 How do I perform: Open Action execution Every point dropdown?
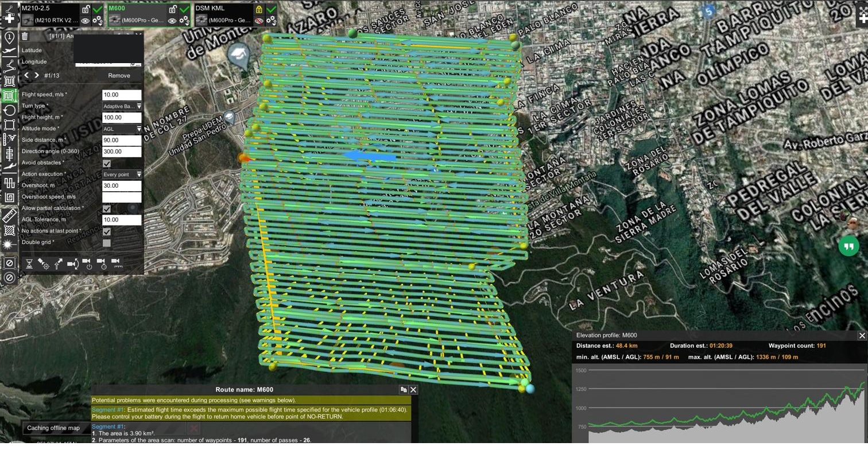point(122,174)
